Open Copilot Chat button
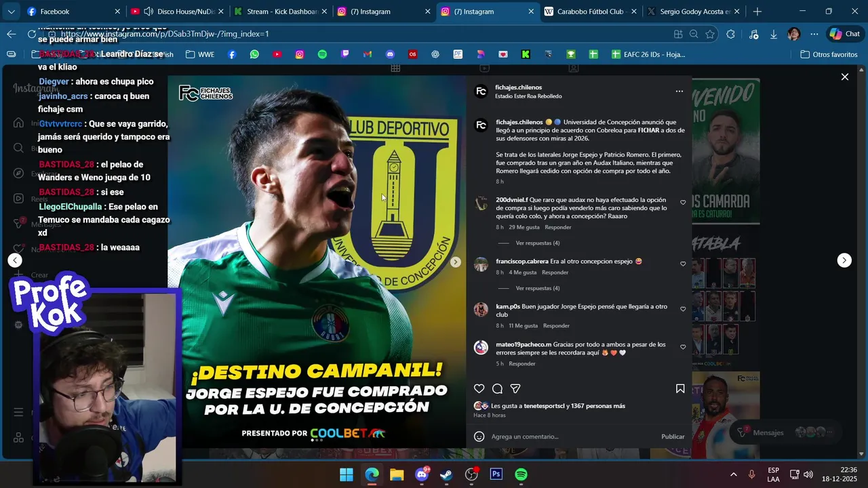This screenshot has height=488, width=868. coord(845,34)
